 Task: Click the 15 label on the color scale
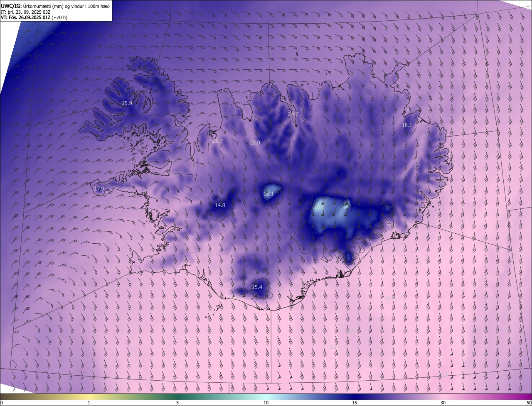point(355,403)
